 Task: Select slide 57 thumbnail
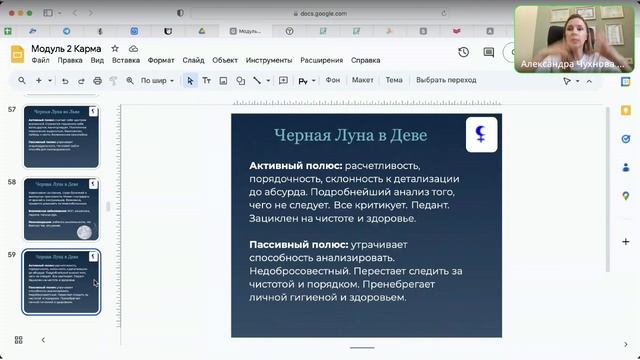click(x=61, y=137)
